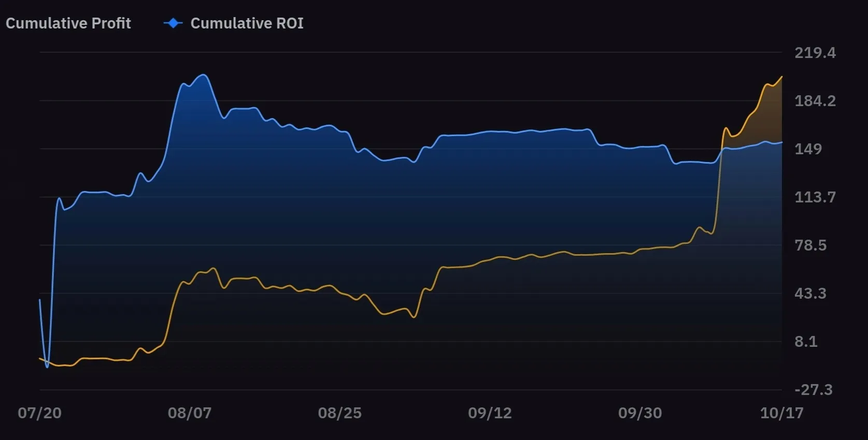868x440 pixels.
Task: Click the orange profit line's final peak
Action: coord(781,77)
